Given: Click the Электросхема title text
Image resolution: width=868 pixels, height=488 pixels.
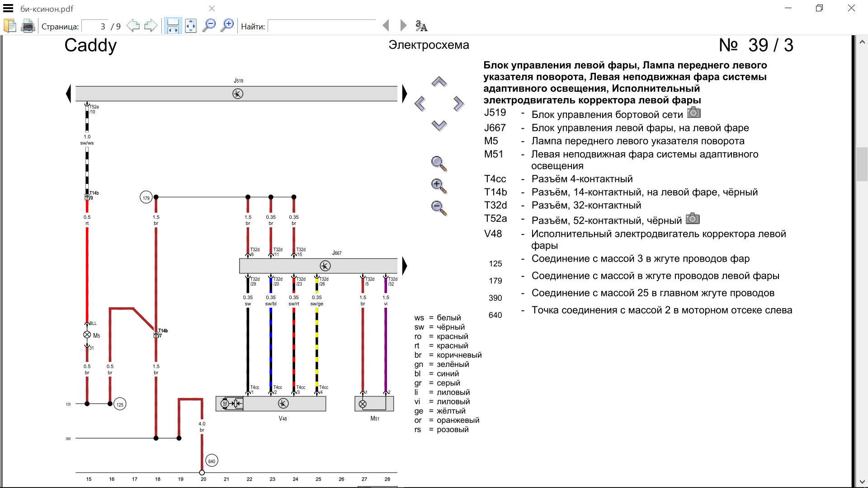Looking at the screenshot, I should [429, 45].
